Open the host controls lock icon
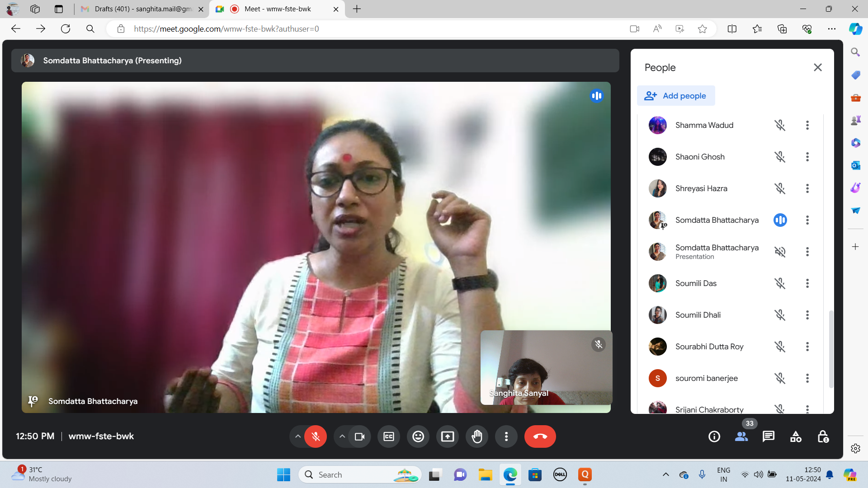This screenshot has height=488, width=868. [823, 436]
